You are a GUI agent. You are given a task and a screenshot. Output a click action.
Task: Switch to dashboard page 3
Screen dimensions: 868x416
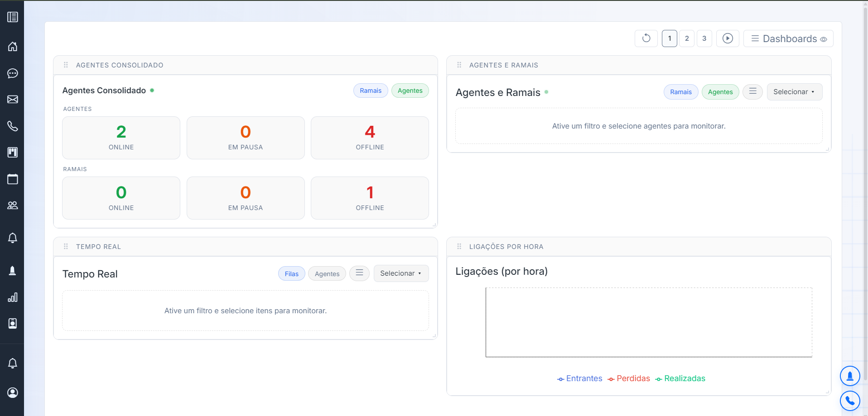click(704, 38)
